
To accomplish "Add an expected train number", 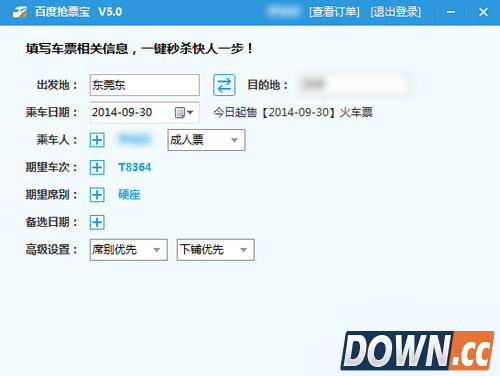I will coord(97,167).
